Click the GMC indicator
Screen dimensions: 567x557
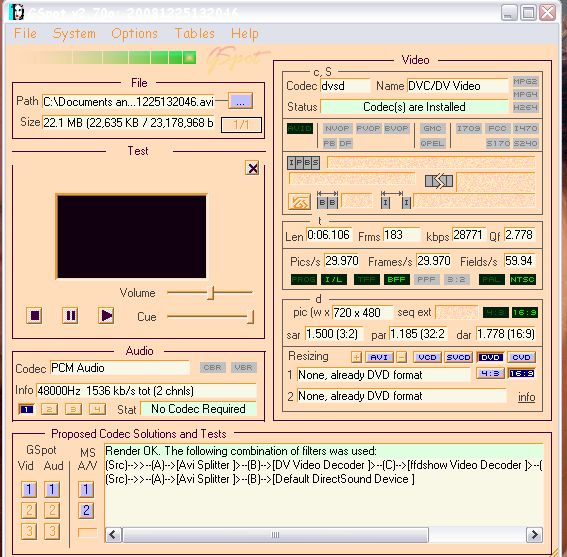[432, 128]
